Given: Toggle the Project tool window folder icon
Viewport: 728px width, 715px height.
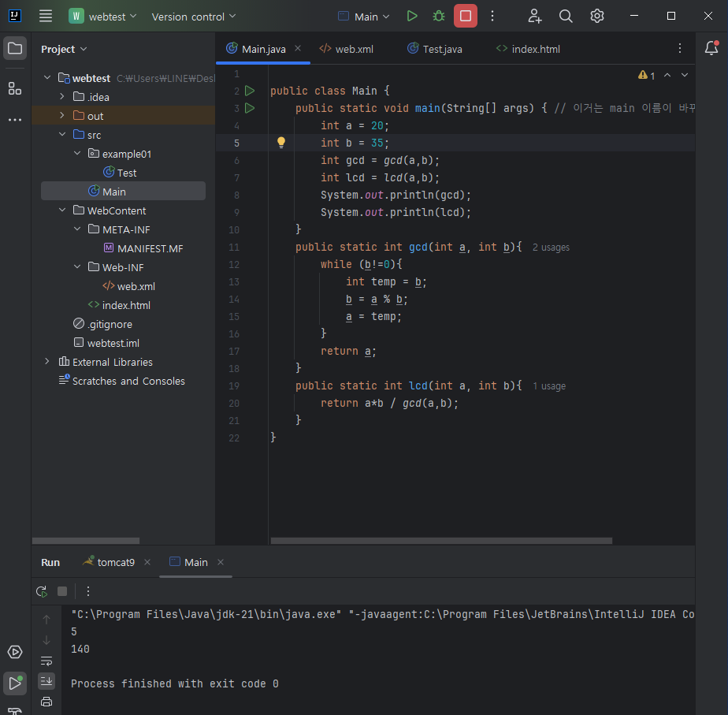Looking at the screenshot, I should coord(15,48).
